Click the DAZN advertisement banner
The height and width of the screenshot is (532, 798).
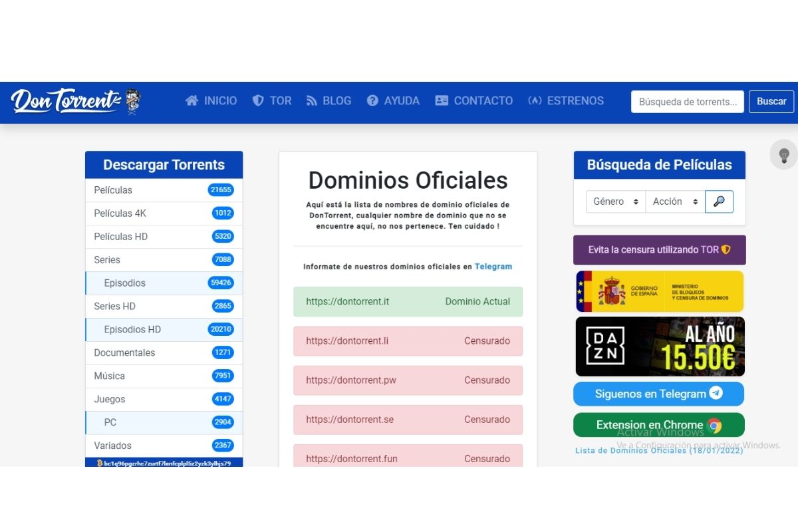click(x=660, y=346)
